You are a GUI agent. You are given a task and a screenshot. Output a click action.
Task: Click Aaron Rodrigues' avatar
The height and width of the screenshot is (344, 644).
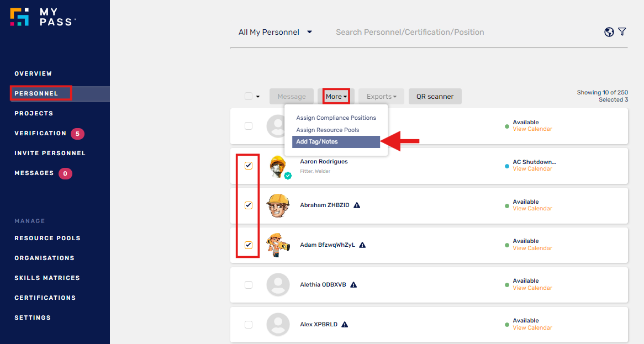(278, 166)
